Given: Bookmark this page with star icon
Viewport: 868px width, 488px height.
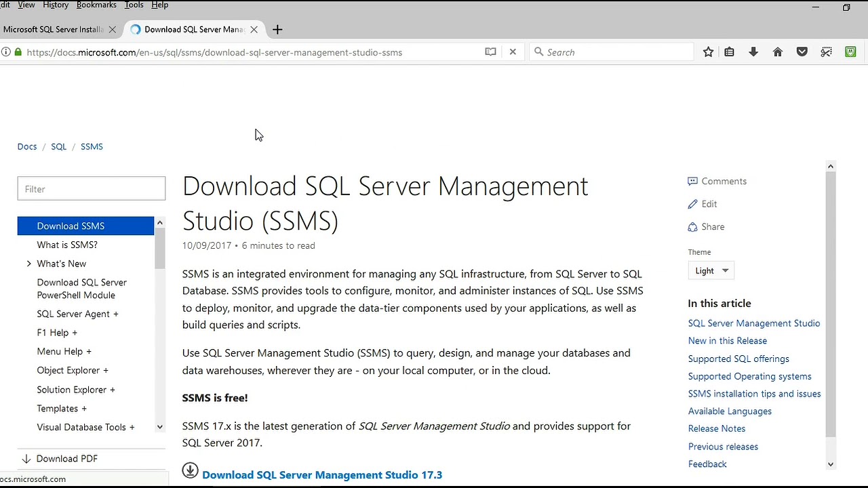Looking at the screenshot, I should tap(708, 52).
